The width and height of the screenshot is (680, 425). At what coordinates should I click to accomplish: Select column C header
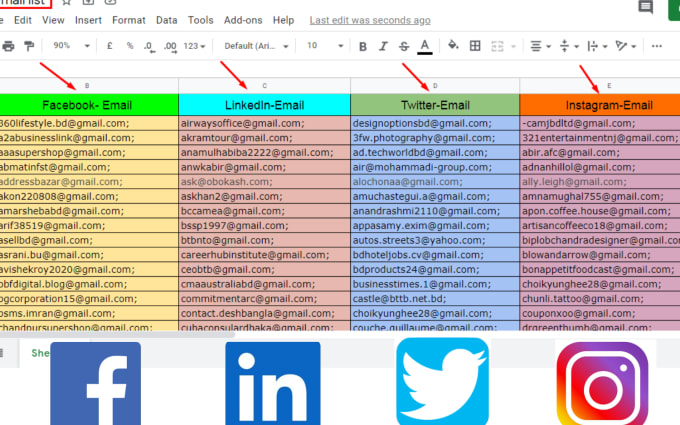(x=265, y=86)
